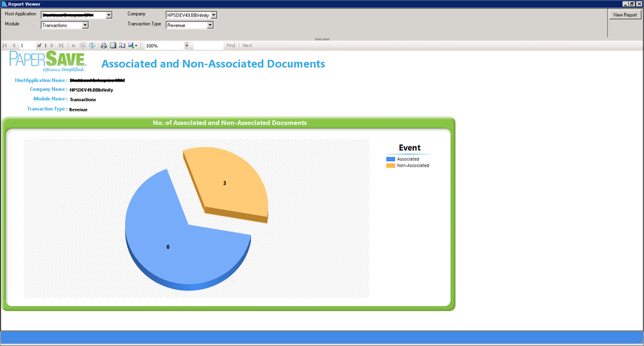Click 'Event' legend heading
The width and height of the screenshot is (644, 346).
pos(410,148)
